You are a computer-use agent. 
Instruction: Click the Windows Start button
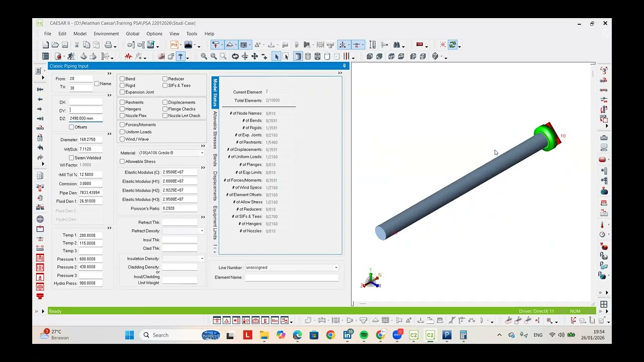point(129,335)
